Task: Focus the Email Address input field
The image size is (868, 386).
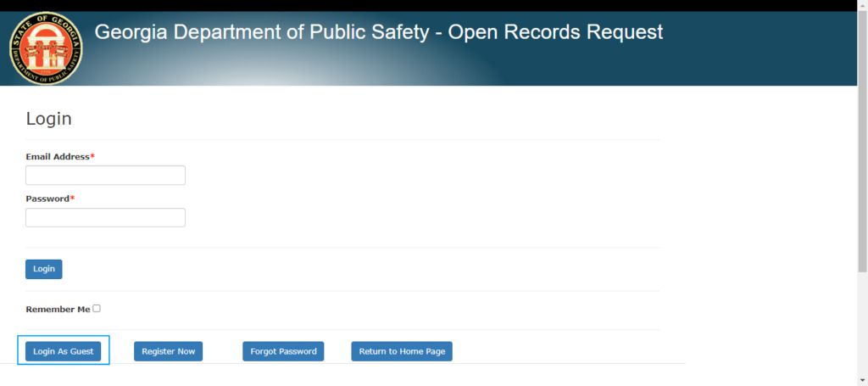Action: coord(105,175)
